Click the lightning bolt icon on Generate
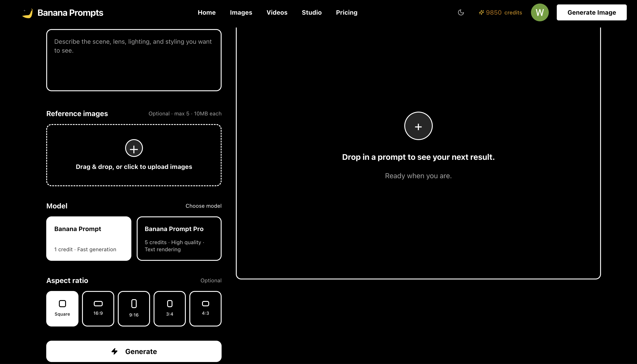 (115, 351)
